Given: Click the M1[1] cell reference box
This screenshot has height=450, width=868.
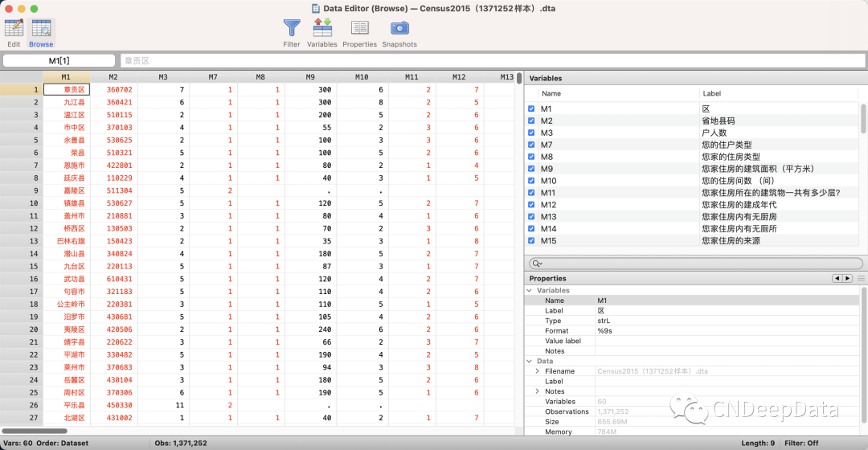Looking at the screenshot, I should point(59,61).
